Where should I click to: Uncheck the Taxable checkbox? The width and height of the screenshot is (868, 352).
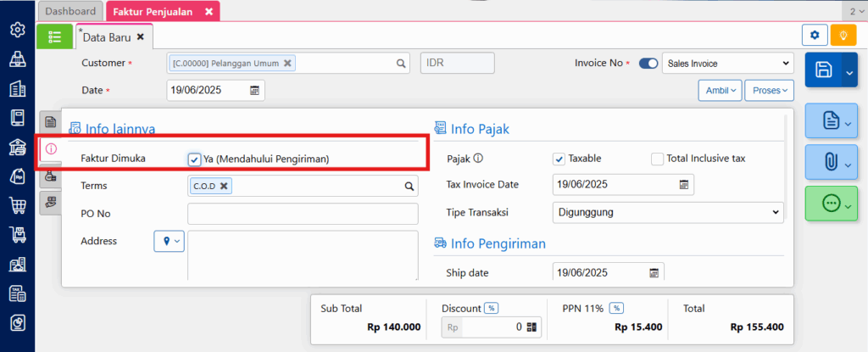559,159
